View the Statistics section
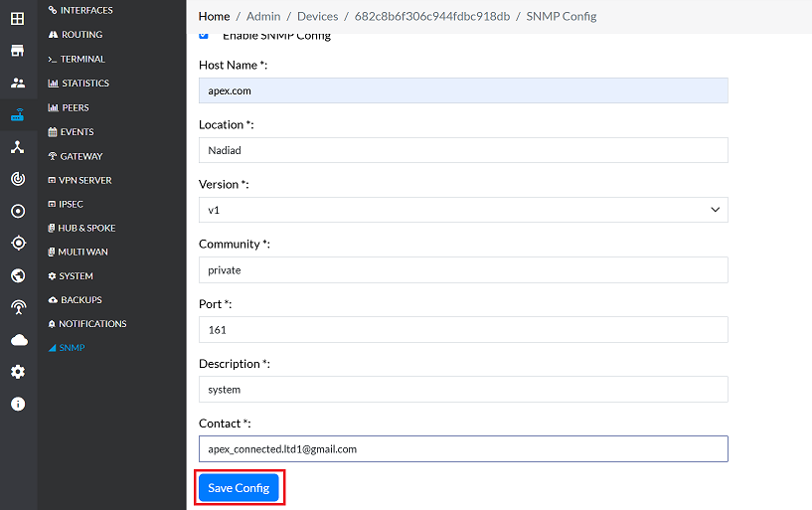812x510 pixels. pyautogui.click(x=79, y=84)
